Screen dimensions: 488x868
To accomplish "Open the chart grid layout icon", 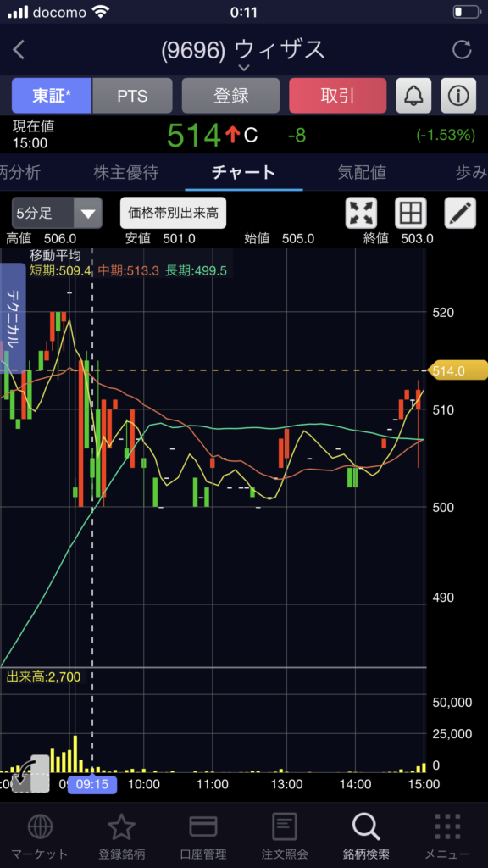I will tap(411, 213).
